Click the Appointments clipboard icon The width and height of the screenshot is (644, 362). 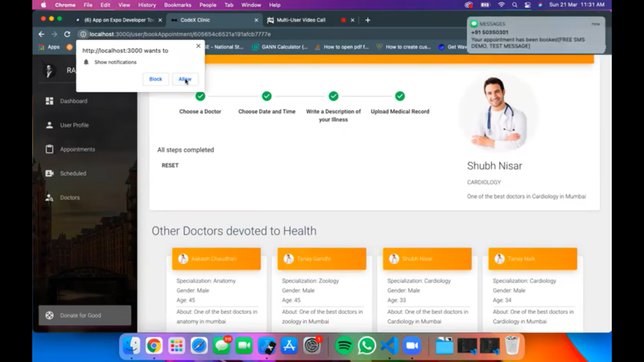(49, 149)
